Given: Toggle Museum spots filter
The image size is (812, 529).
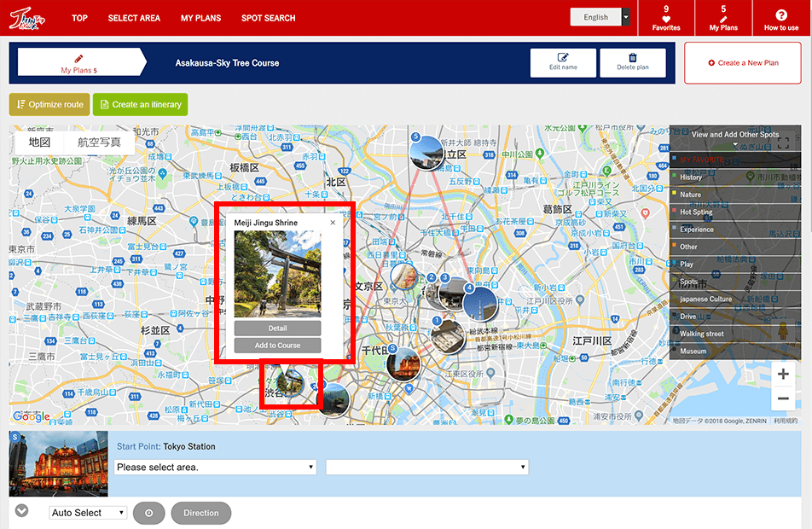Looking at the screenshot, I should point(735,351).
